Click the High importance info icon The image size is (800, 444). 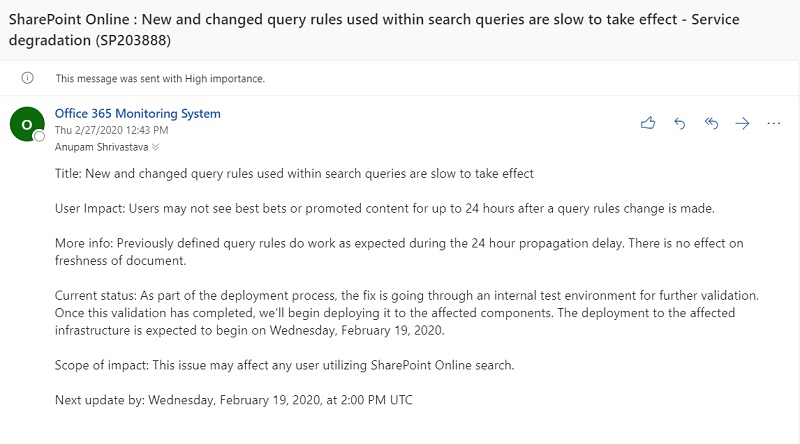coord(27,78)
